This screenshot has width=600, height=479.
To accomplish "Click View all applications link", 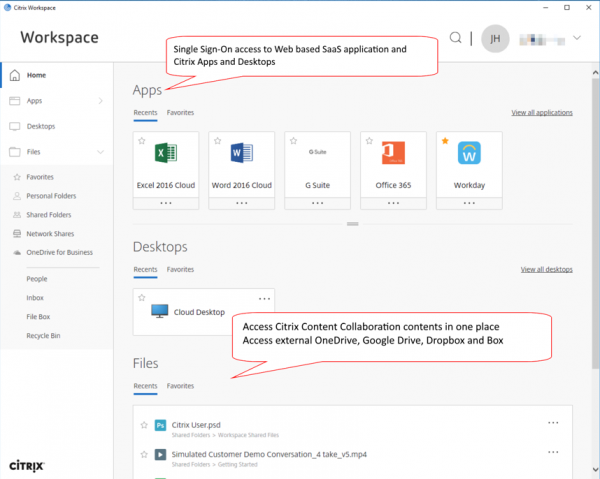I will [541, 113].
